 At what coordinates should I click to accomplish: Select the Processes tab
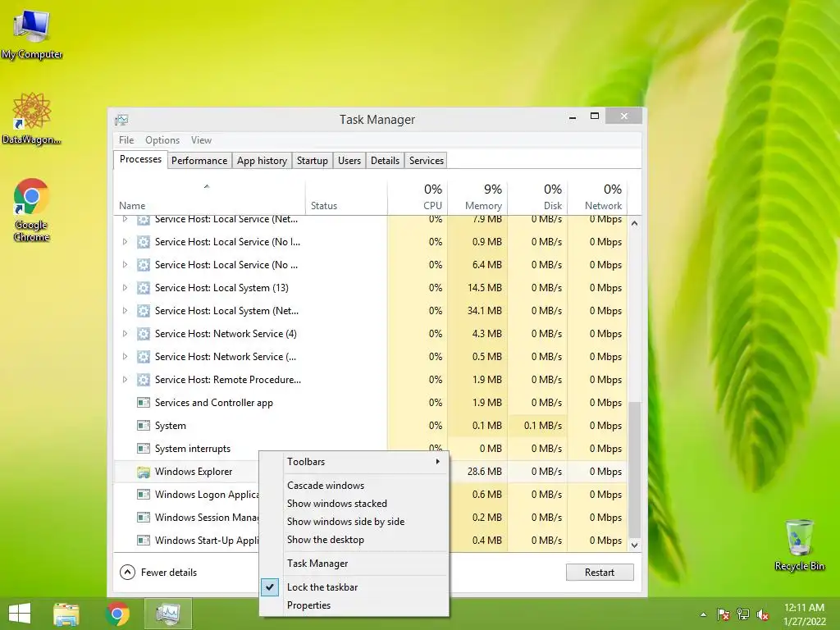[x=140, y=159]
